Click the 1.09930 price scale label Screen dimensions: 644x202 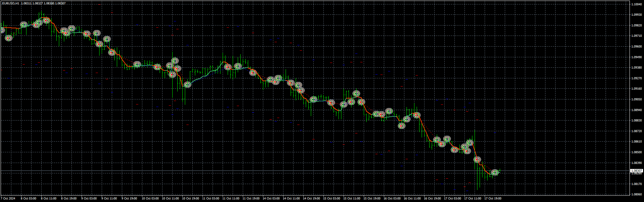click(x=636, y=14)
